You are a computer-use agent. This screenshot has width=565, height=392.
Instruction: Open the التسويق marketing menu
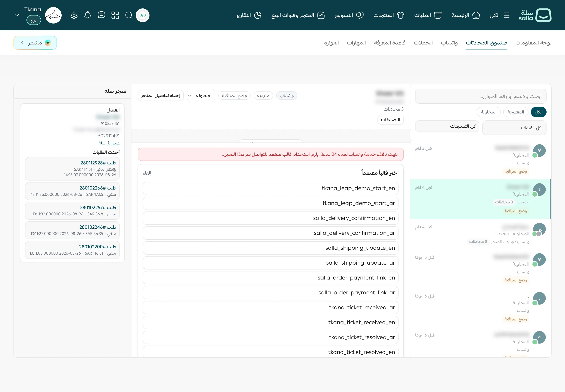(x=349, y=15)
